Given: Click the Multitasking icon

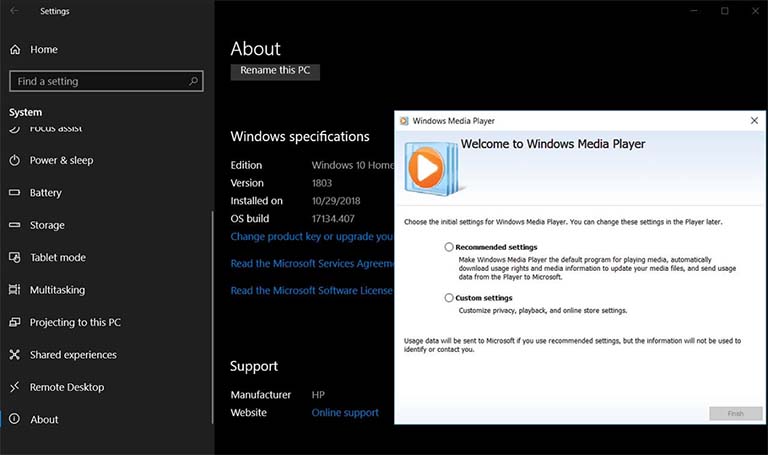Looking at the screenshot, I should point(15,289).
